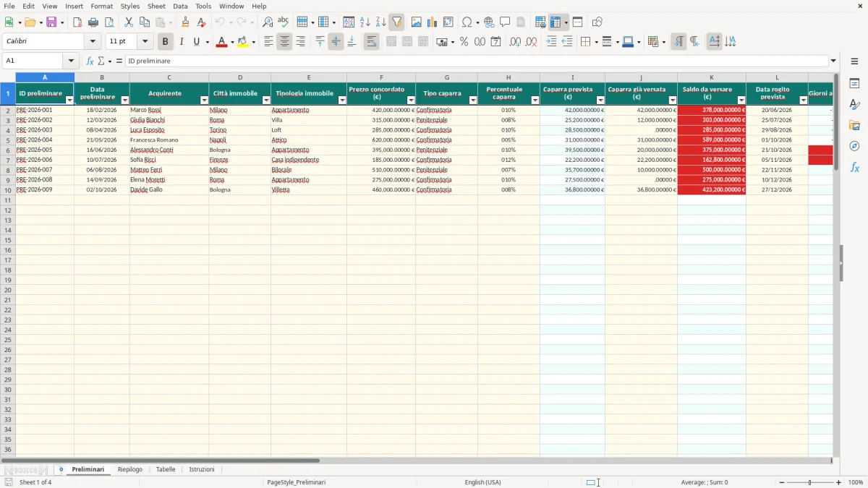The width and height of the screenshot is (868, 488).
Task: Expand the Name Box dropdown arrow
Action: [x=71, y=61]
